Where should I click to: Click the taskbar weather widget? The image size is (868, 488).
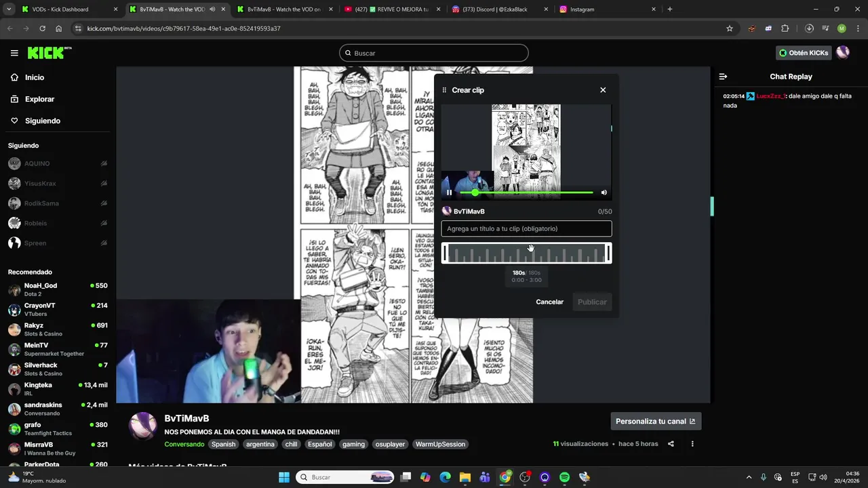(37, 477)
